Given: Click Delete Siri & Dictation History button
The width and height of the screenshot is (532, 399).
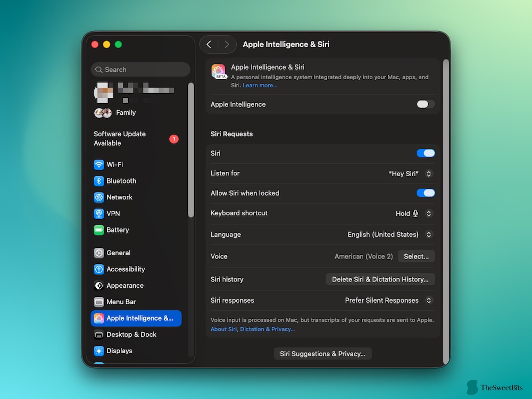Looking at the screenshot, I should (x=380, y=279).
